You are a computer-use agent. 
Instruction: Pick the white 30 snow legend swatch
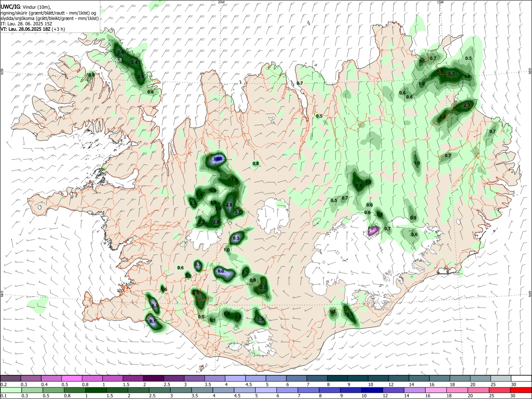point(521,378)
